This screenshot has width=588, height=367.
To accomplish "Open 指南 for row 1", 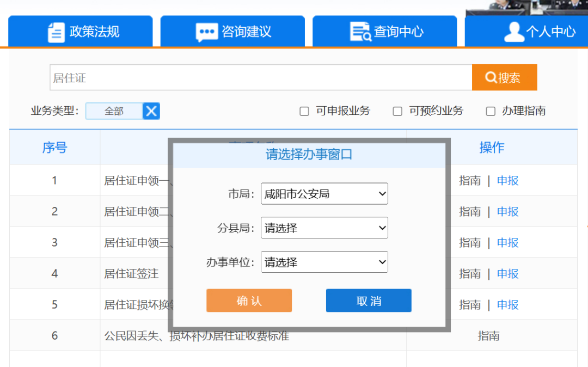I will point(469,181).
